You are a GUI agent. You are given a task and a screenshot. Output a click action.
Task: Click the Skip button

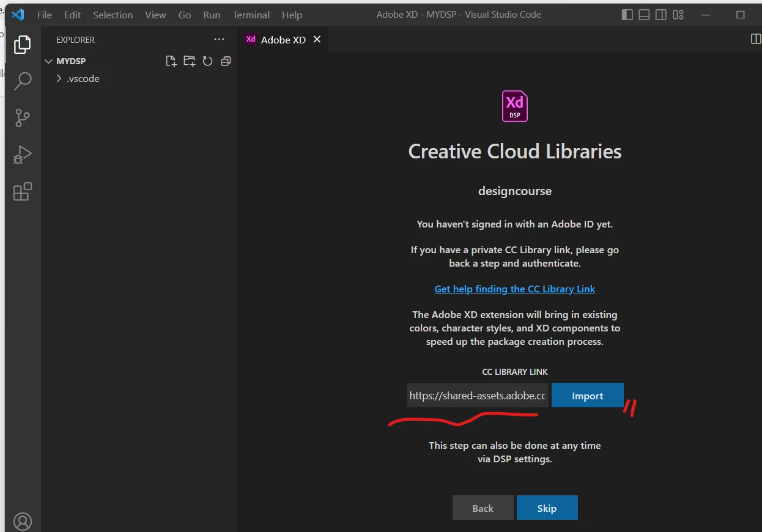tap(547, 508)
